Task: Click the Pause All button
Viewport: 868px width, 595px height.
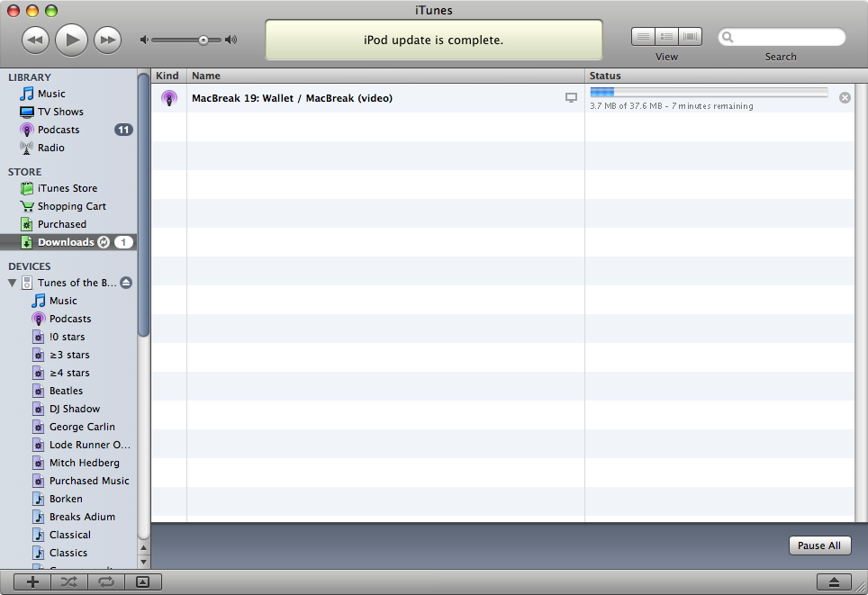Action: pos(819,545)
